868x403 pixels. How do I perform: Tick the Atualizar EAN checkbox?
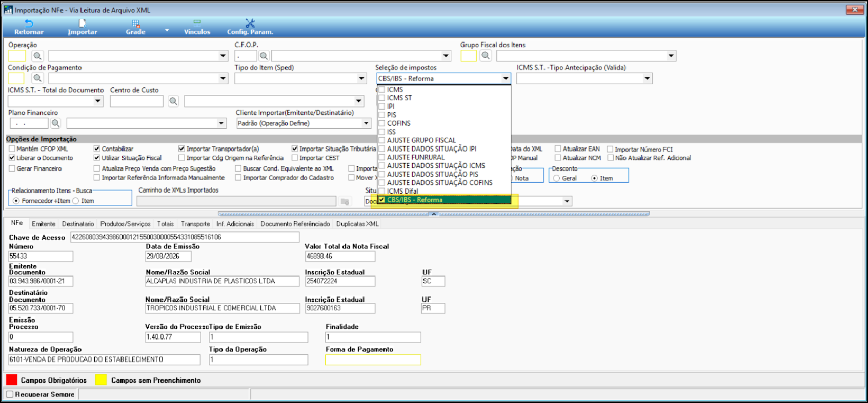(x=558, y=149)
